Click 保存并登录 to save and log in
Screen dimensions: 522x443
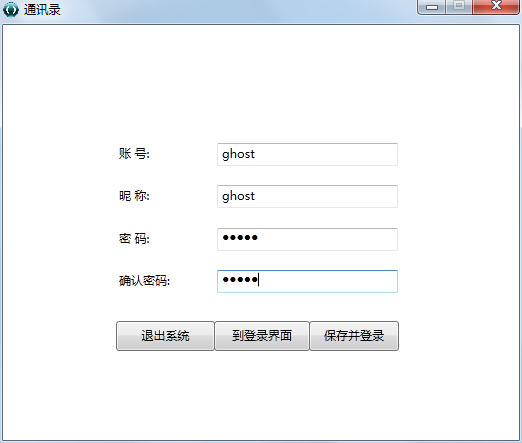point(354,336)
